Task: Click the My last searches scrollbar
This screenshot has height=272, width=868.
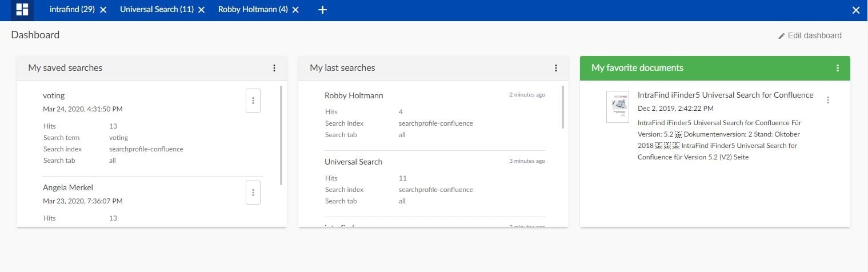Action: 562,107
